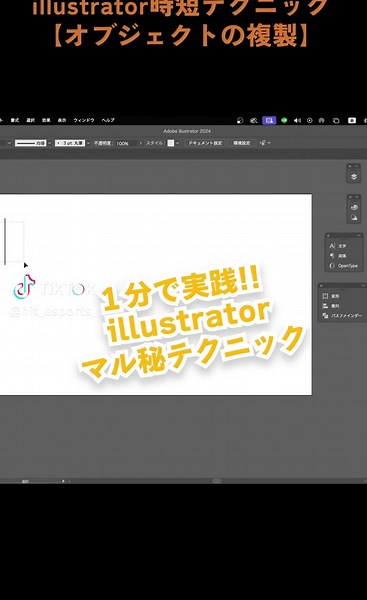Screen dimensions: 367x600
Task: Open the 表示 menu
Action: (x=62, y=120)
